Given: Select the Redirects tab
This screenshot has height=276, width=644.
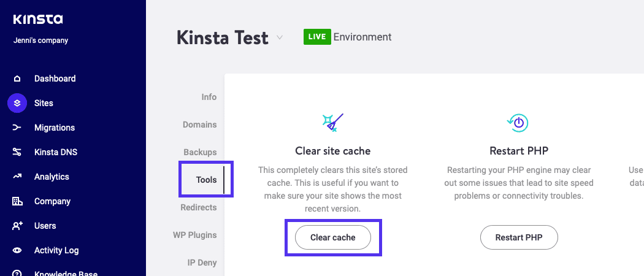Looking at the screenshot, I should 198,207.
